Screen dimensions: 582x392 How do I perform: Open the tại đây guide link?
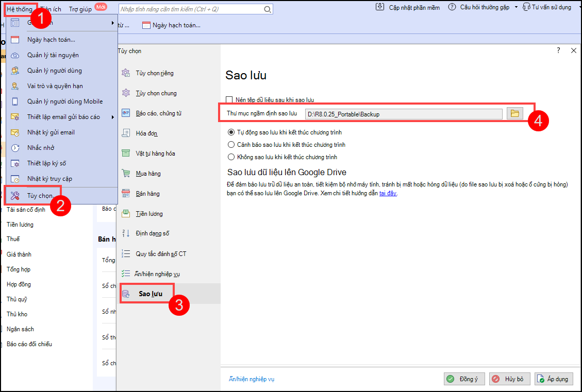388,194
